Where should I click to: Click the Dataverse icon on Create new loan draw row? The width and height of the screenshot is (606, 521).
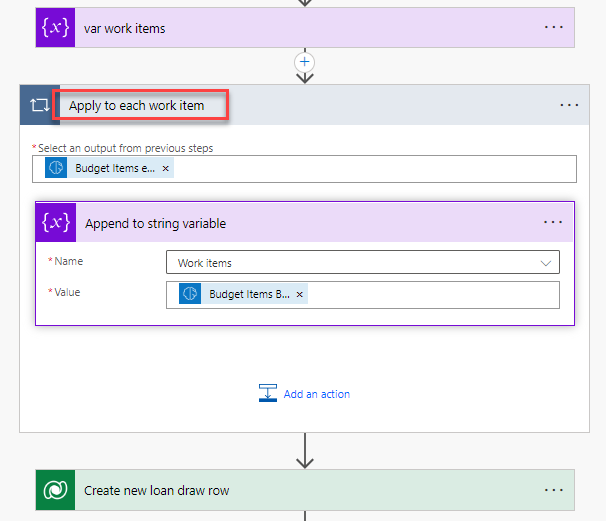(x=55, y=491)
